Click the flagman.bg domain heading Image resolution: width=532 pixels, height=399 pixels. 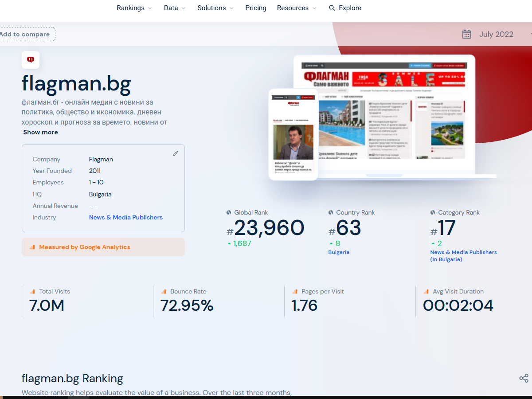click(x=76, y=83)
